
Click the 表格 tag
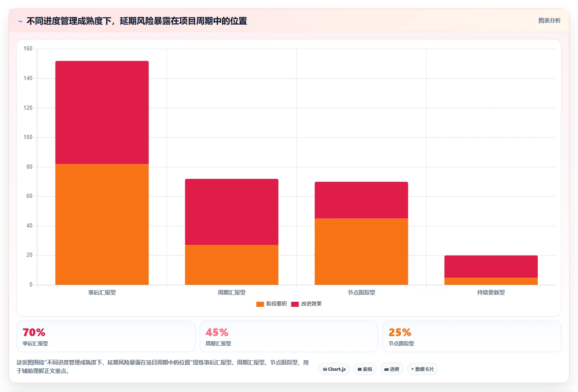coord(365,369)
